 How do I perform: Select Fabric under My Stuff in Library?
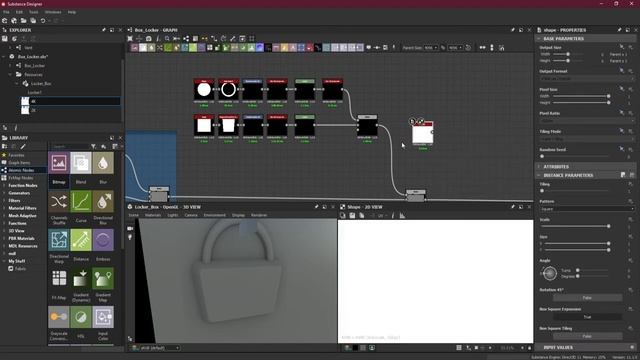20,269
